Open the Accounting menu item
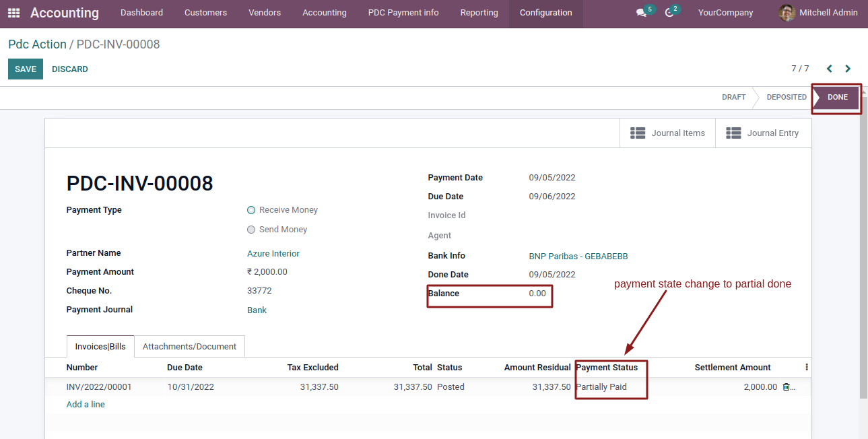The width and height of the screenshot is (868, 439). tap(325, 13)
